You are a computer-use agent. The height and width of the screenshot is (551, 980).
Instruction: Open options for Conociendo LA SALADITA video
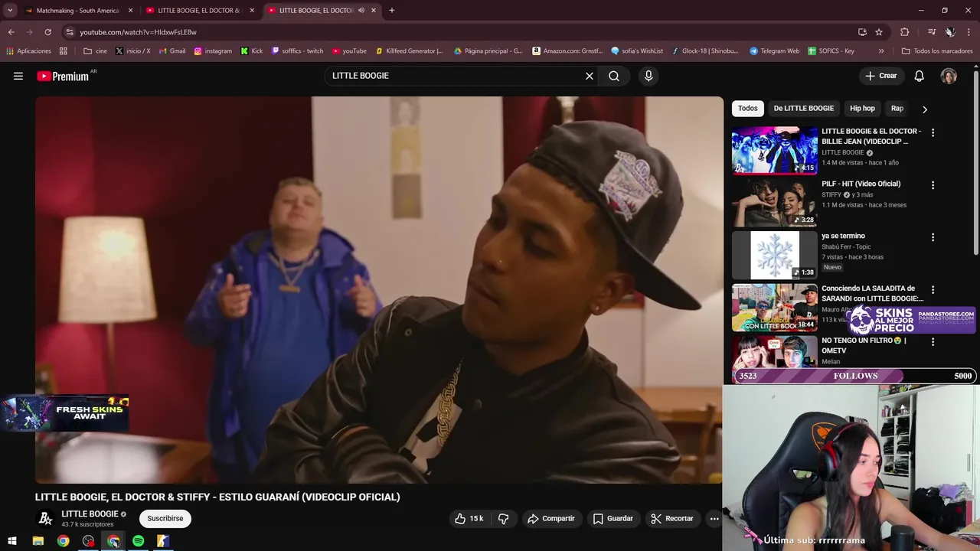933,290
